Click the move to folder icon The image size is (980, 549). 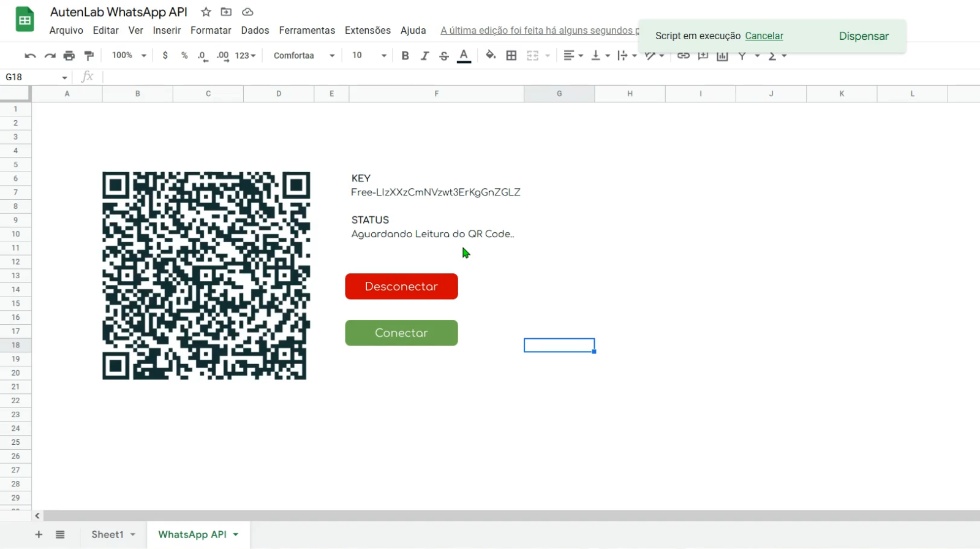tap(226, 12)
